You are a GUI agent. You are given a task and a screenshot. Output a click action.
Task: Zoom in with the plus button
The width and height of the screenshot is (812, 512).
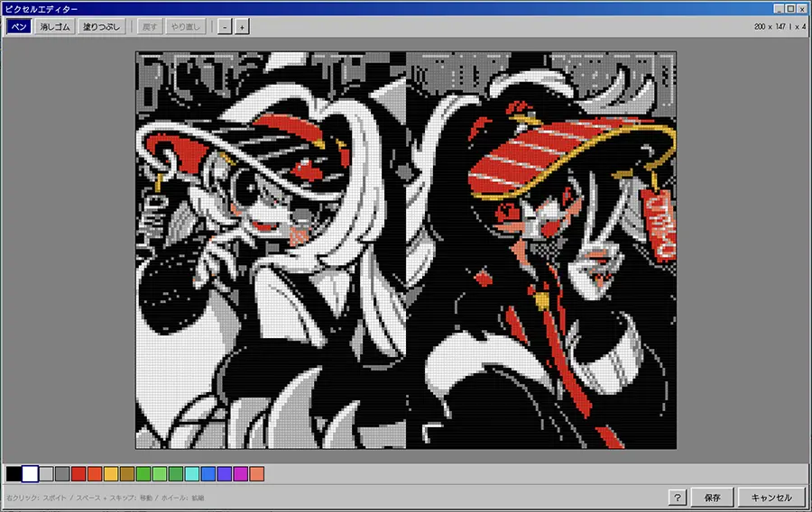tap(242, 27)
